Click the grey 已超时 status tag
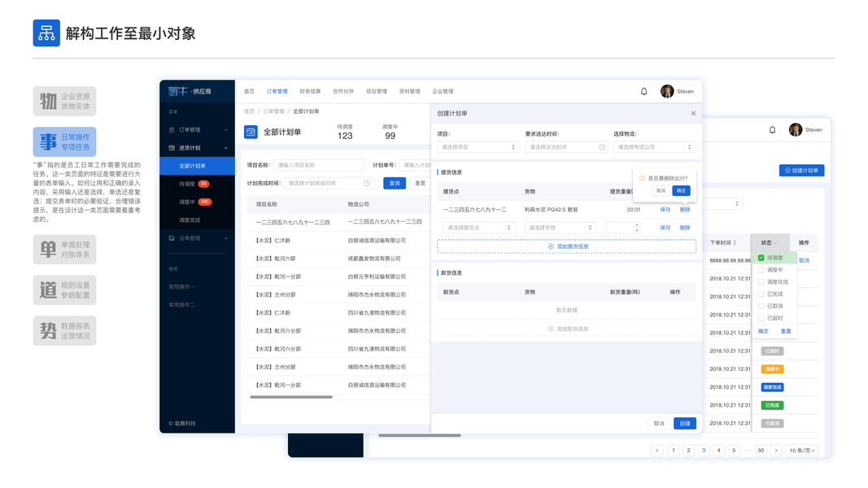Image resolution: width=868 pixels, height=488 pixels. [772, 351]
